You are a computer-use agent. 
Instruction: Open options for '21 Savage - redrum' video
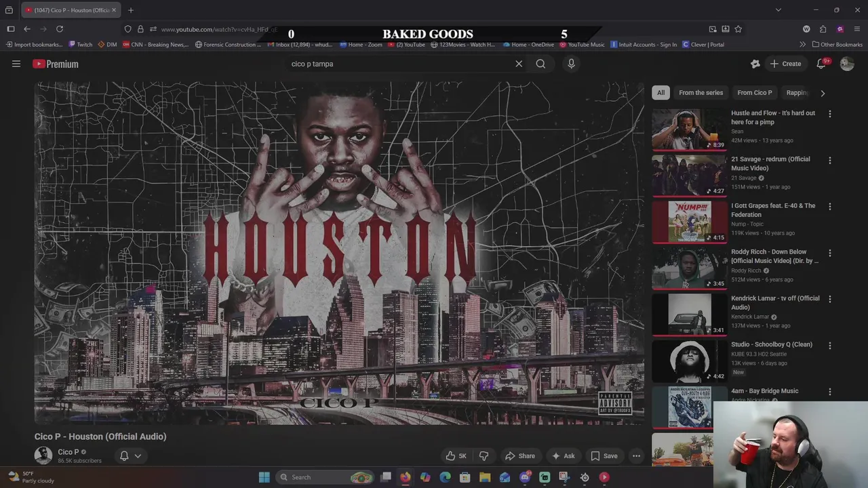point(829,161)
